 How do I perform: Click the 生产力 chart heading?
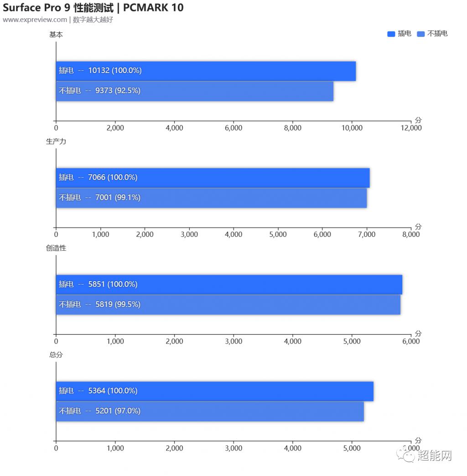coord(56,141)
